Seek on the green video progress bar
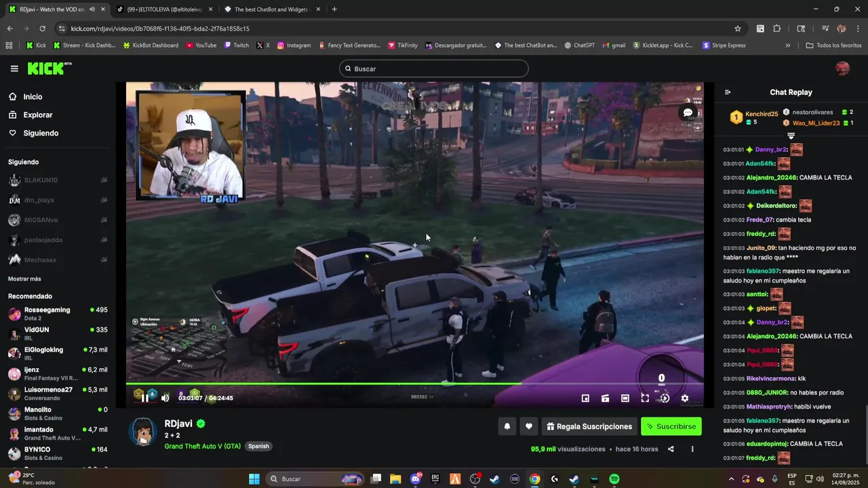 [414, 384]
